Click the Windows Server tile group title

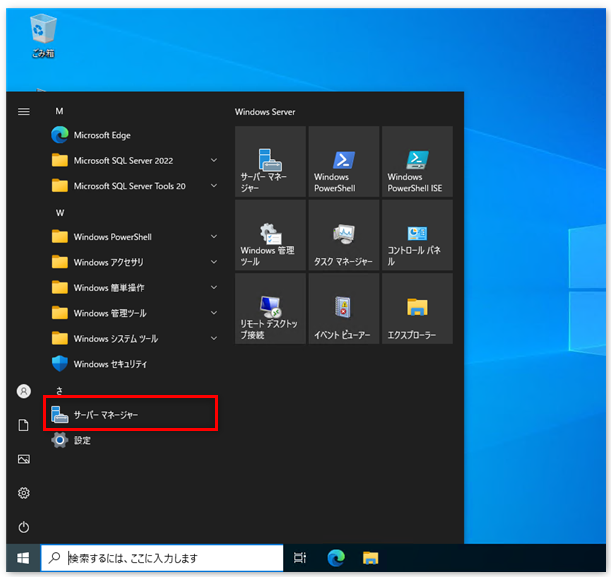(x=265, y=112)
